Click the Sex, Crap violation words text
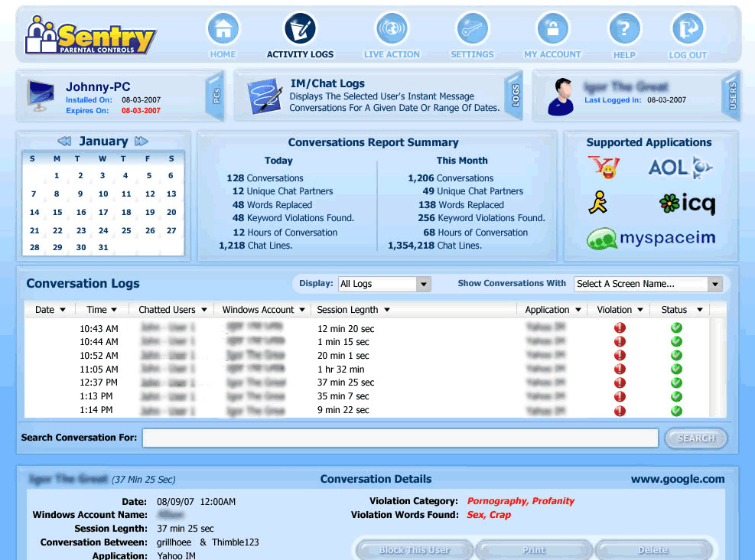The image size is (755, 560). coord(489,514)
